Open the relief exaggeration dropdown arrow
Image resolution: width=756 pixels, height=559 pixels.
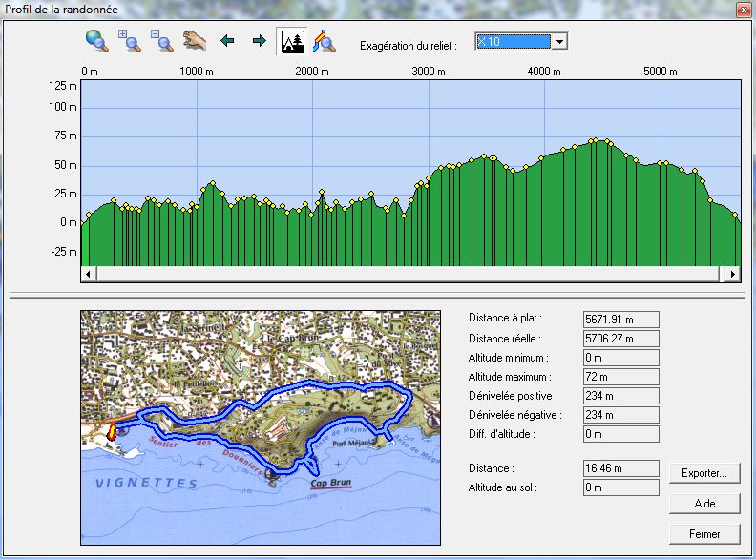[559, 41]
